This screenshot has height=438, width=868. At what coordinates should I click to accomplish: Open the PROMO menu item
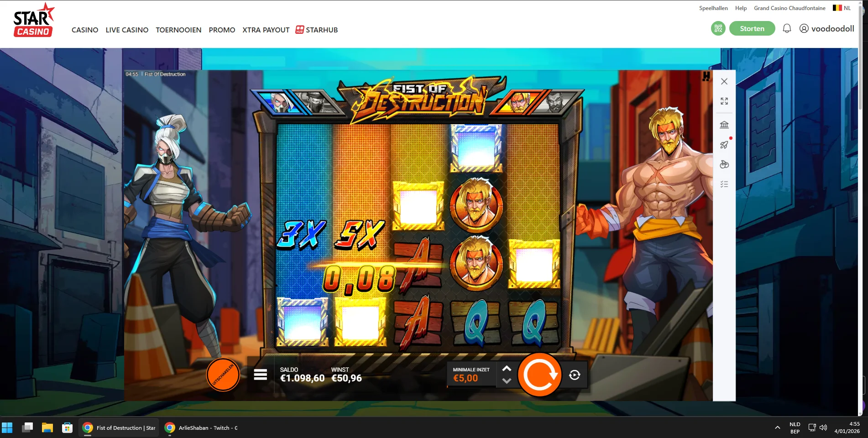(x=222, y=30)
